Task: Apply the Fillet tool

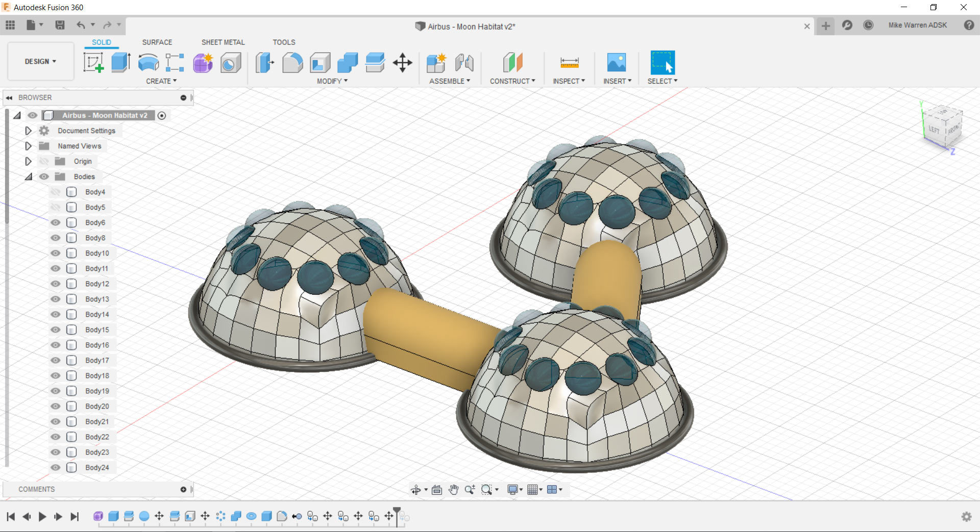Action: [x=292, y=63]
